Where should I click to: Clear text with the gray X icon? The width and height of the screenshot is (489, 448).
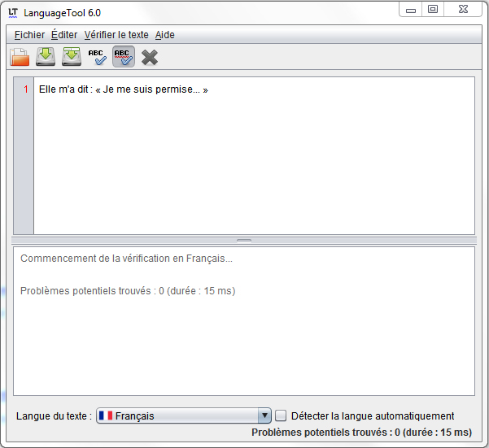pyautogui.click(x=150, y=58)
